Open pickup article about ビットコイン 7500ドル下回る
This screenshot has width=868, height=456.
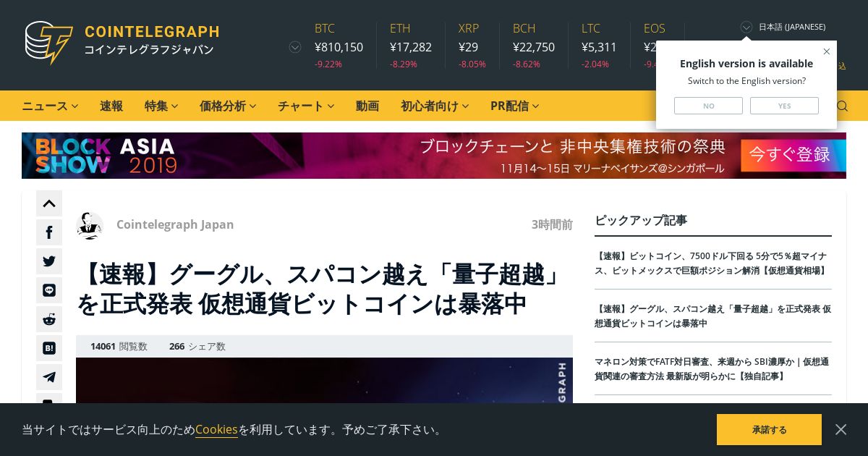(x=712, y=263)
